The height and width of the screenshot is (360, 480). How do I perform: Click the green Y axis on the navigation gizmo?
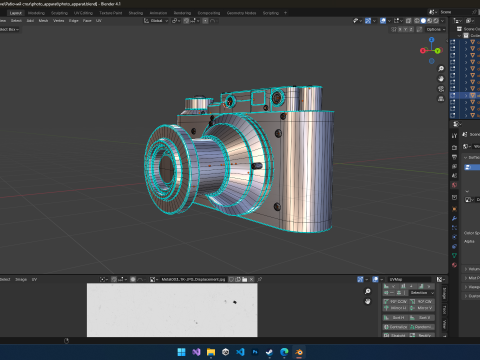(438, 51)
